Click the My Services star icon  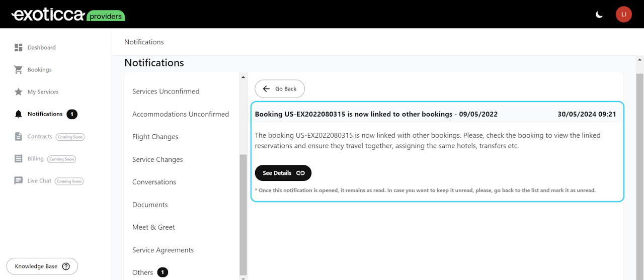pos(19,92)
